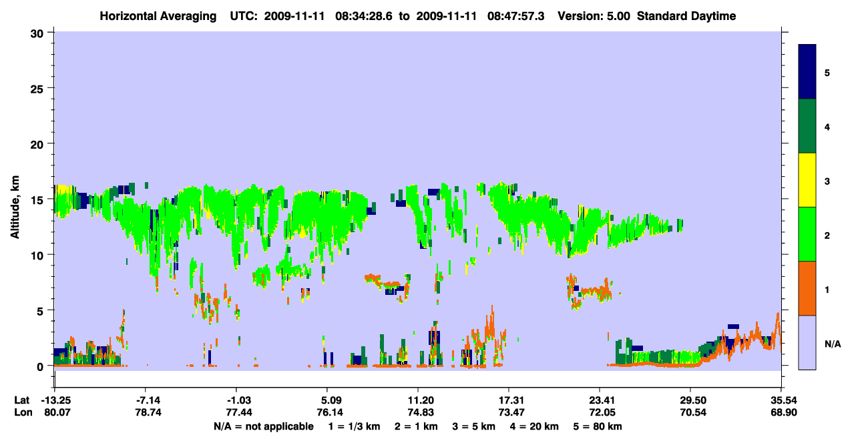Click the '5 = 80 km' legend entry

pyautogui.click(x=598, y=426)
